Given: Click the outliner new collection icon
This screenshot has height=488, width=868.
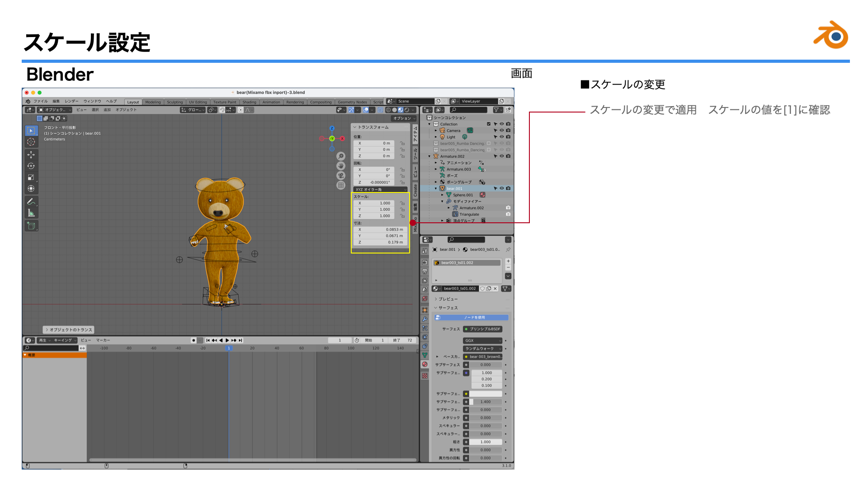Looking at the screenshot, I should [x=509, y=110].
